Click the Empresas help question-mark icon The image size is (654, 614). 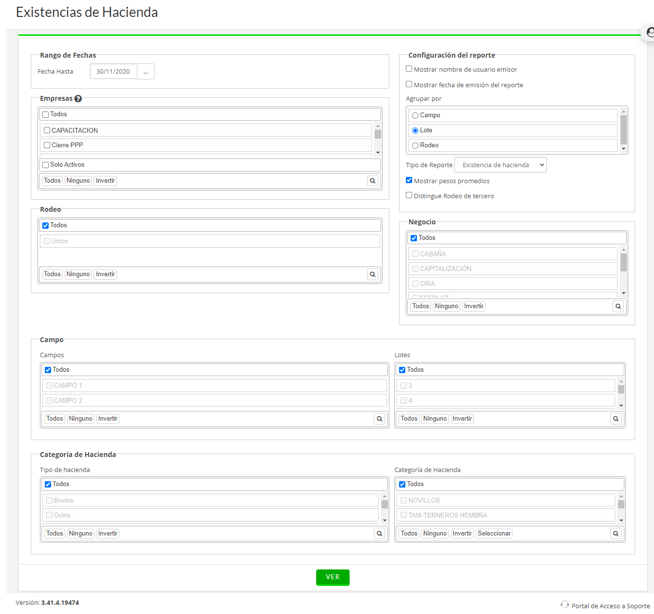78,99
